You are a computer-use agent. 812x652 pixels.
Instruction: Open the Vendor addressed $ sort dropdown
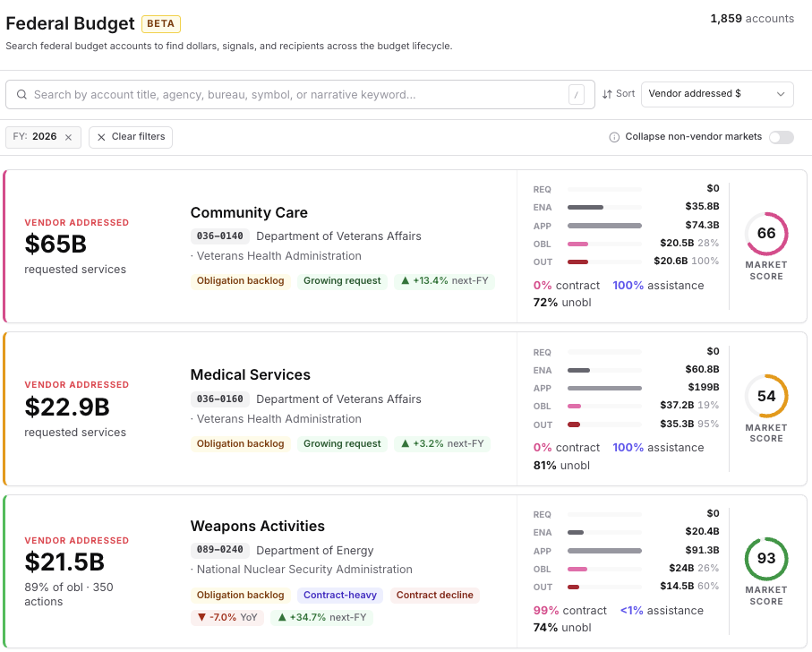click(x=717, y=94)
